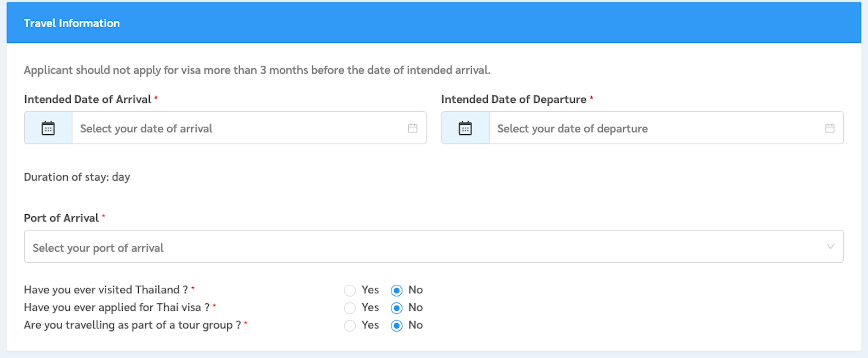This screenshot has height=358, width=868.
Task: Select Yes for ever visited Thailand
Action: 350,290
